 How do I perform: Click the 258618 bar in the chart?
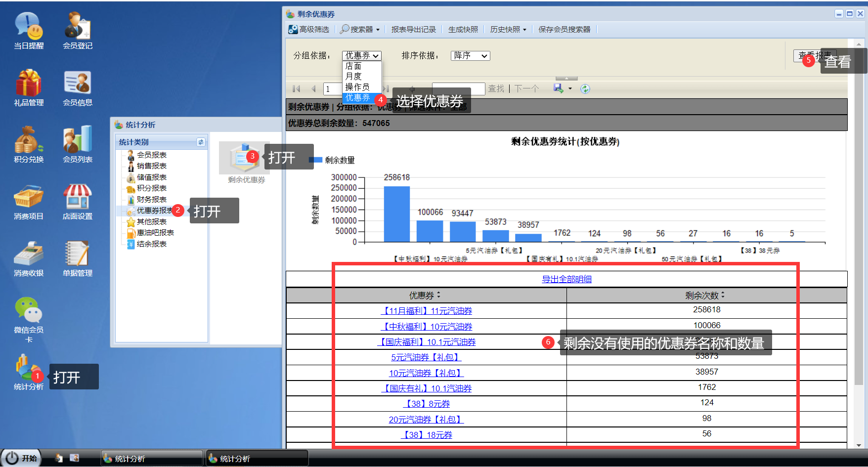[x=397, y=214]
